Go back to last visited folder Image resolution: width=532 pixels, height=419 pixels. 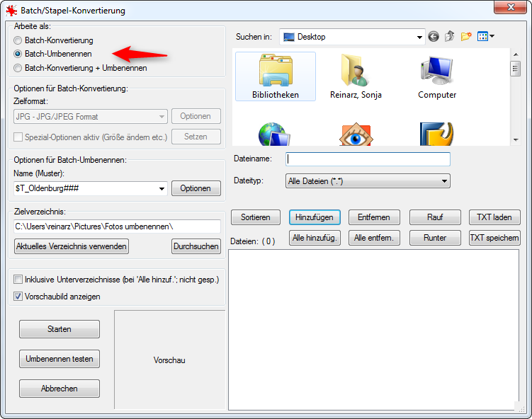point(434,36)
